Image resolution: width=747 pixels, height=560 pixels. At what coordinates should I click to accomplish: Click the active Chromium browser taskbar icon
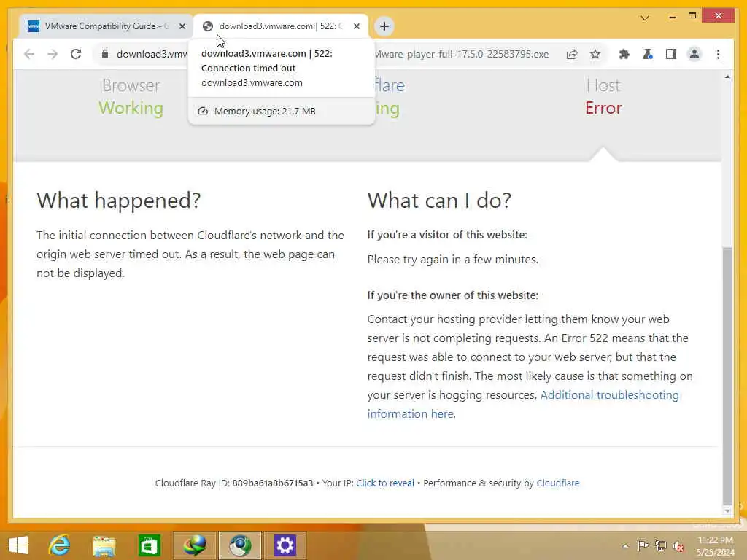point(239,545)
